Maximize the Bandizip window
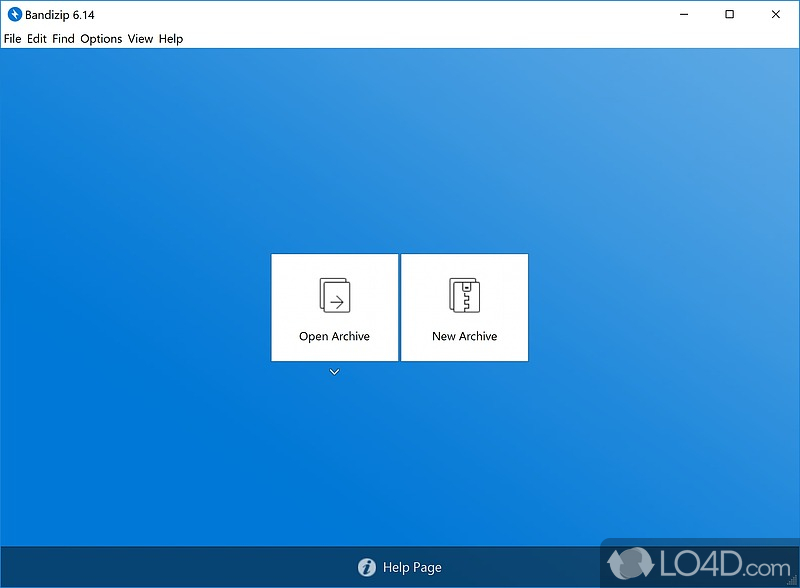 pyautogui.click(x=729, y=15)
